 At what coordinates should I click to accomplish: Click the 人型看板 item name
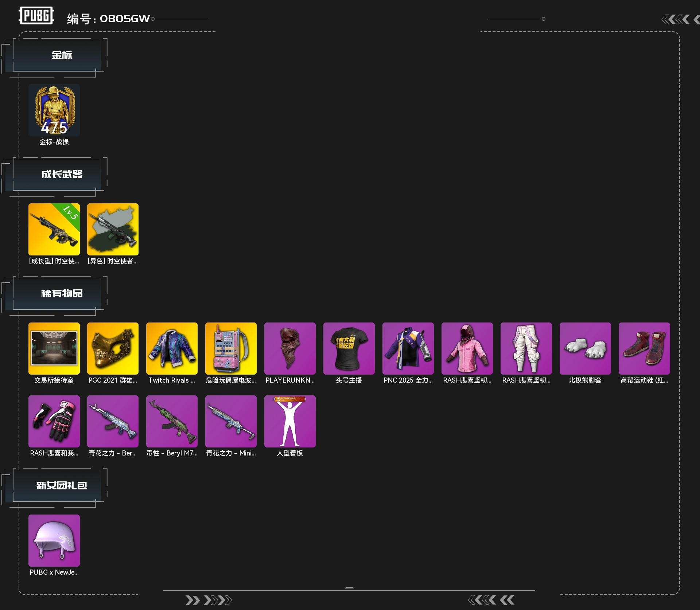click(x=290, y=453)
